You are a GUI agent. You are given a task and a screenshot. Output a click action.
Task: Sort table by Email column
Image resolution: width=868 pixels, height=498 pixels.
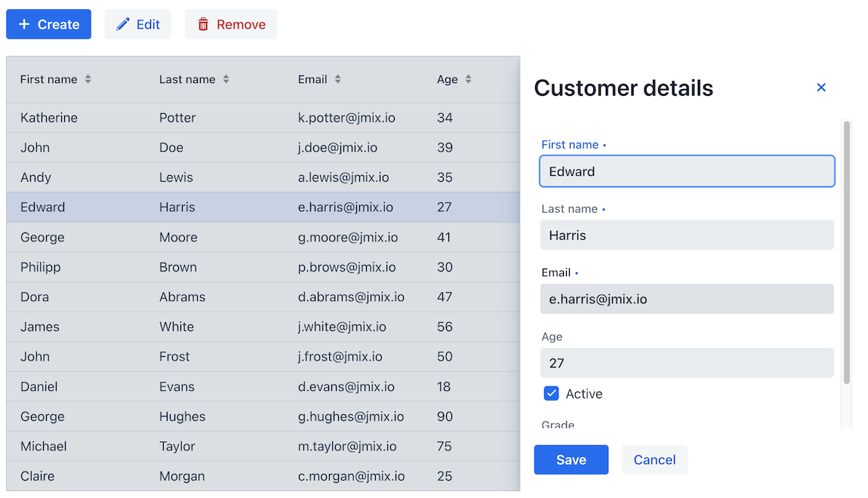337,79
